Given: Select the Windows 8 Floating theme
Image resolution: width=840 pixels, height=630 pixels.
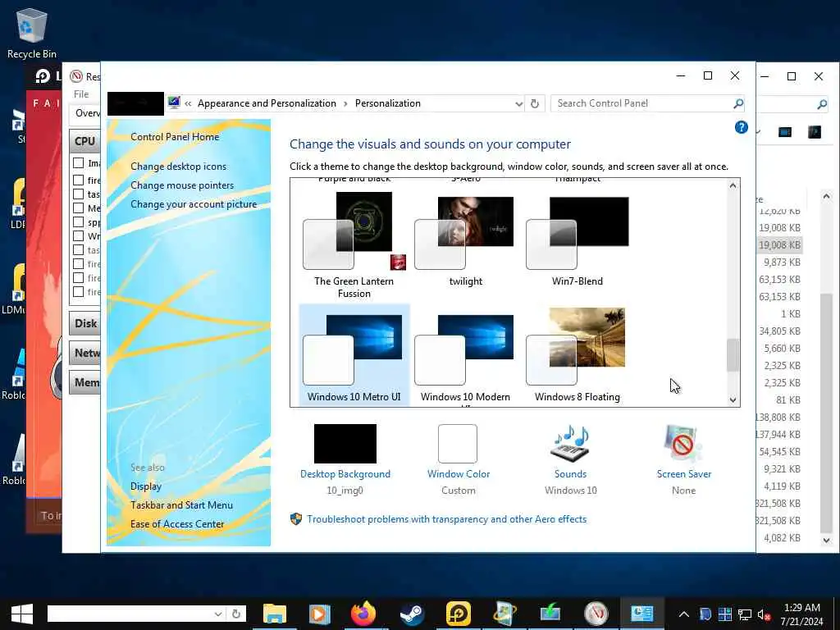Looking at the screenshot, I should 577,355.
